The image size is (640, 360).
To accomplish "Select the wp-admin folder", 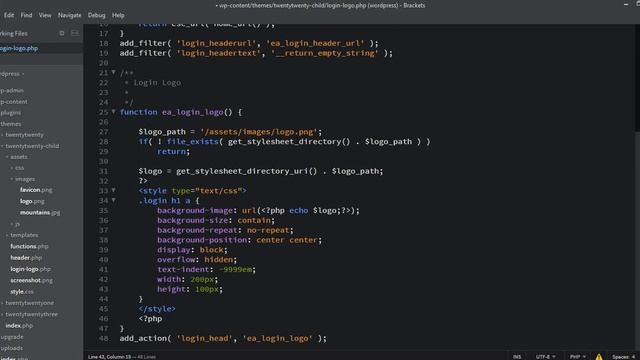I will pyautogui.click(x=12, y=91).
